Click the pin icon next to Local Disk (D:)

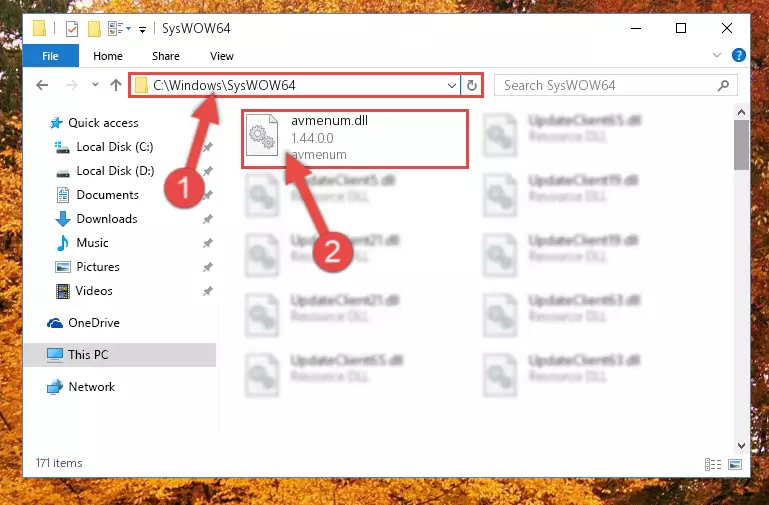click(x=208, y=171)
